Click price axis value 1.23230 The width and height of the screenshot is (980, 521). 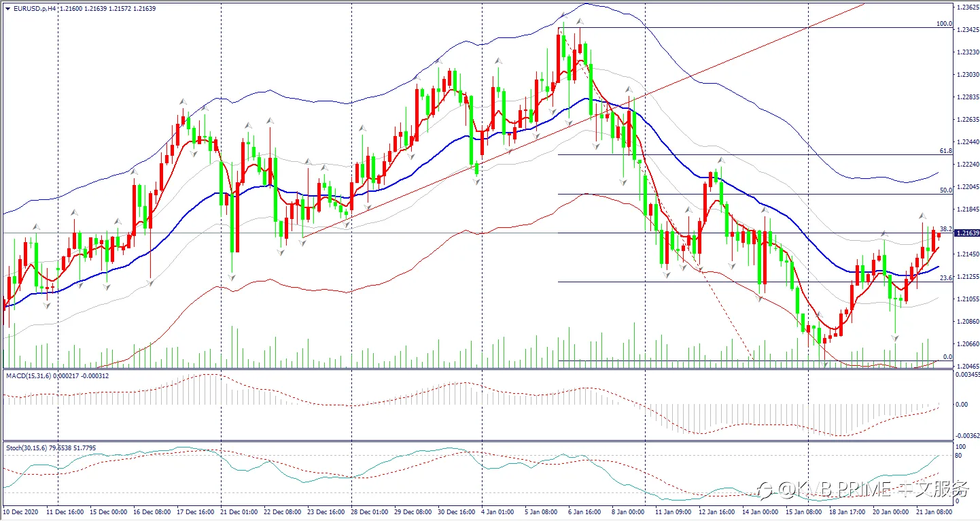click(x=968, y=52)
